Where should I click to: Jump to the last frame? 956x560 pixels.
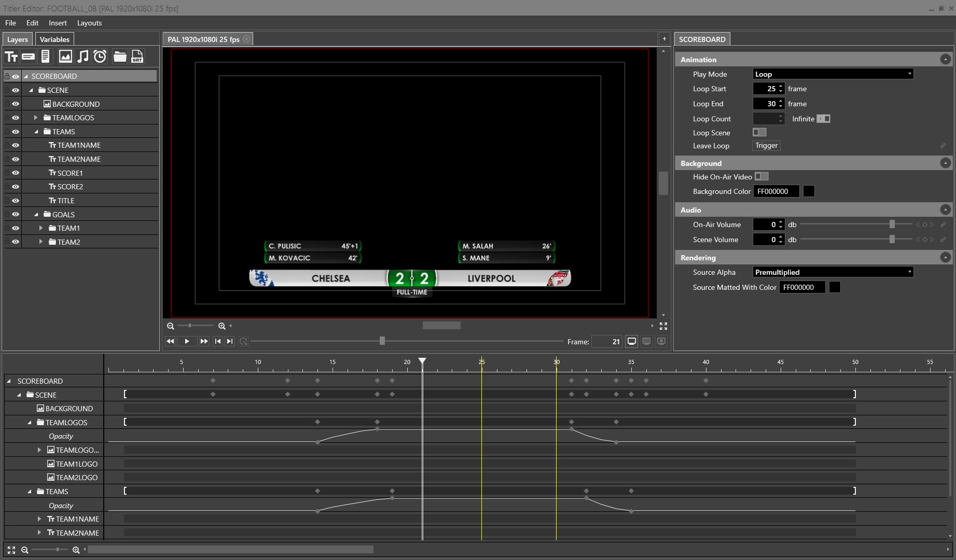pyautogui.click(x=230, y=341)
